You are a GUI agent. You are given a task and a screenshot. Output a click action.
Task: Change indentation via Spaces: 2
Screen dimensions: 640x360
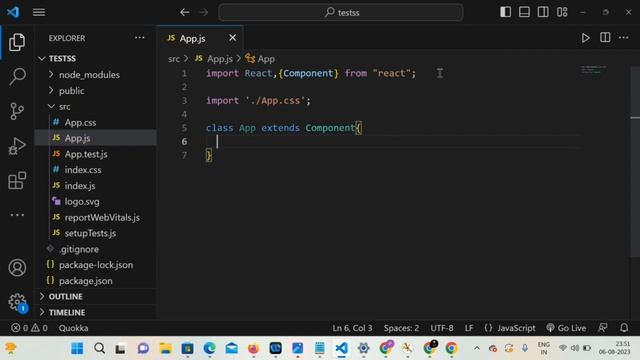(401, 328)
